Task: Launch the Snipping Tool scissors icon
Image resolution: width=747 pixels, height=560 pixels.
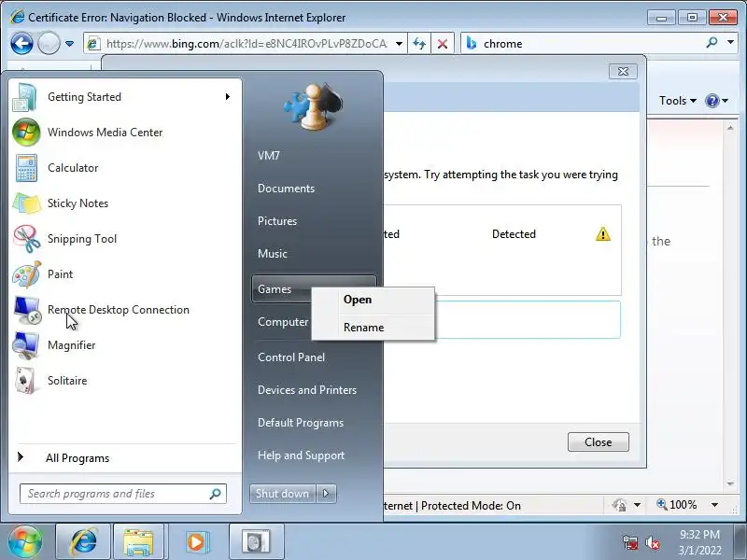Action: point(27,239)
